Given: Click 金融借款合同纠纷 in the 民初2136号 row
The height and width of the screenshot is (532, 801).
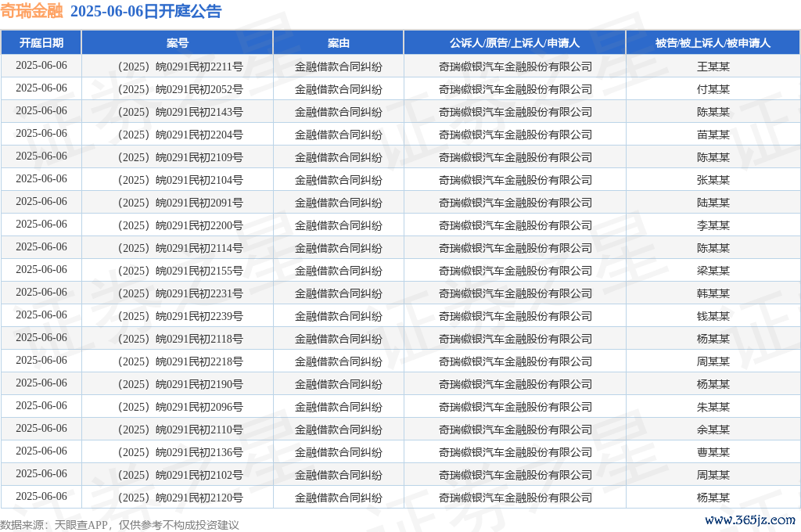Looking at the screenshot, I should (338, 452).
